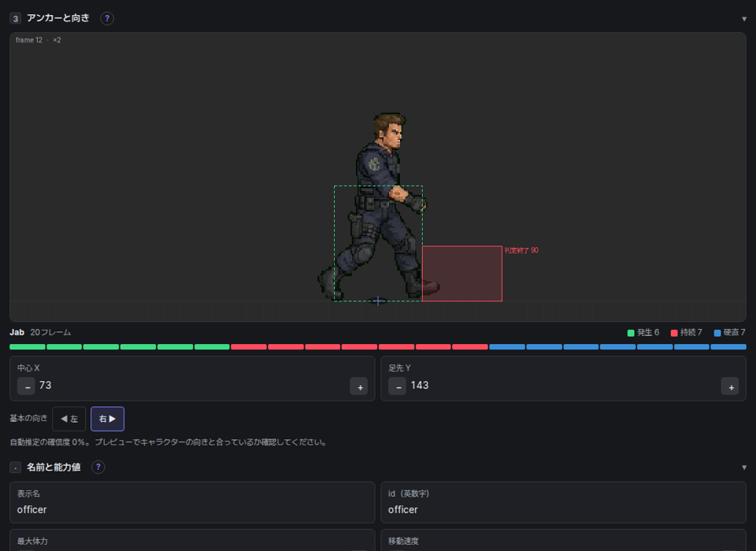The image size is (756, 551).
Task: Click the 中心 X value 73
Action: point(46,385)
